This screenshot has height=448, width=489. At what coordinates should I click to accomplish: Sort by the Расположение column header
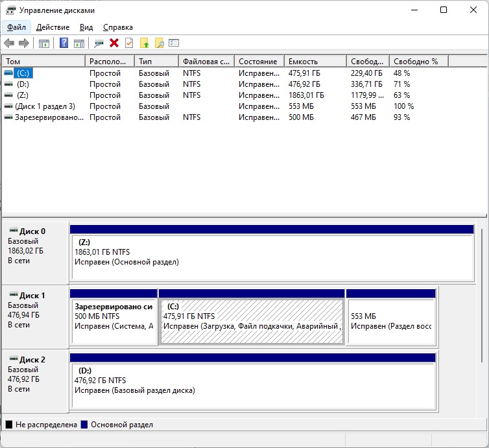(110, 62)
